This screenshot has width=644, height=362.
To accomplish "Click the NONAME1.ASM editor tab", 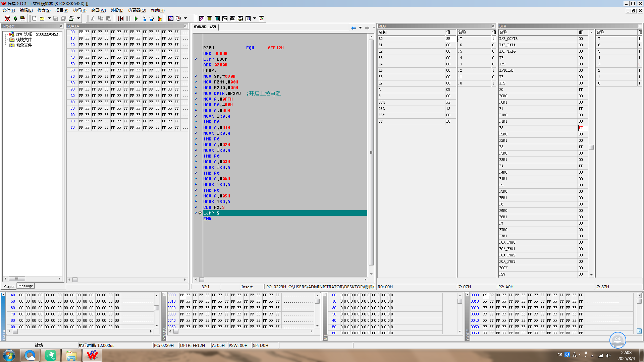I will [x=205, y=27].
